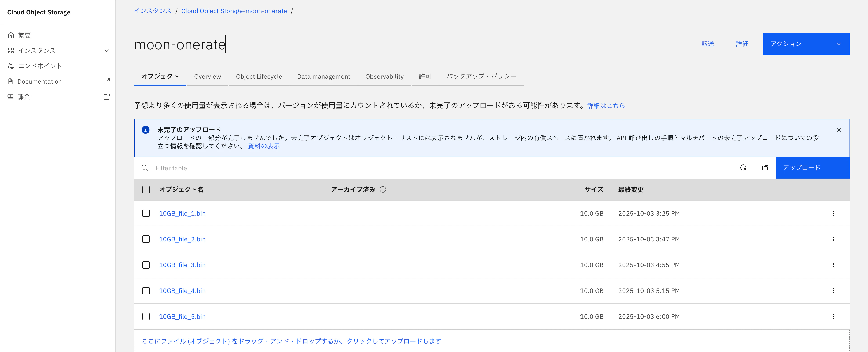The image size is (868, 352).
Task: Open 課金 external link icon
Action: point(107,97)
